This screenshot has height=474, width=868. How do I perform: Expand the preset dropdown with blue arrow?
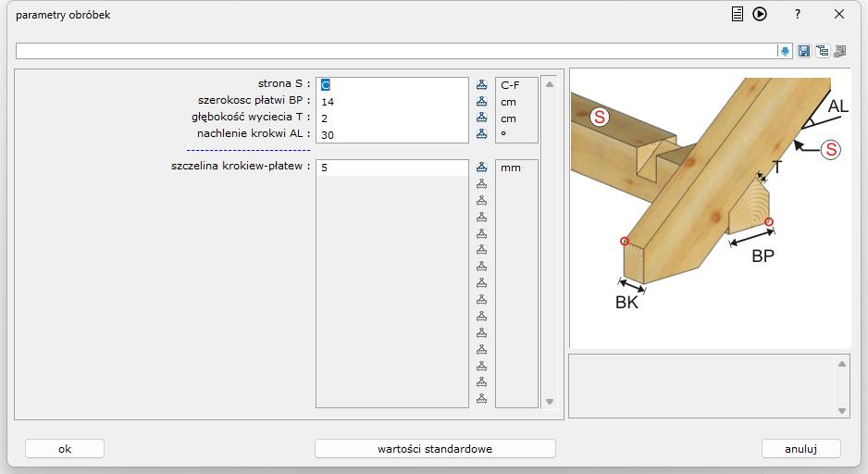point(785,51)
